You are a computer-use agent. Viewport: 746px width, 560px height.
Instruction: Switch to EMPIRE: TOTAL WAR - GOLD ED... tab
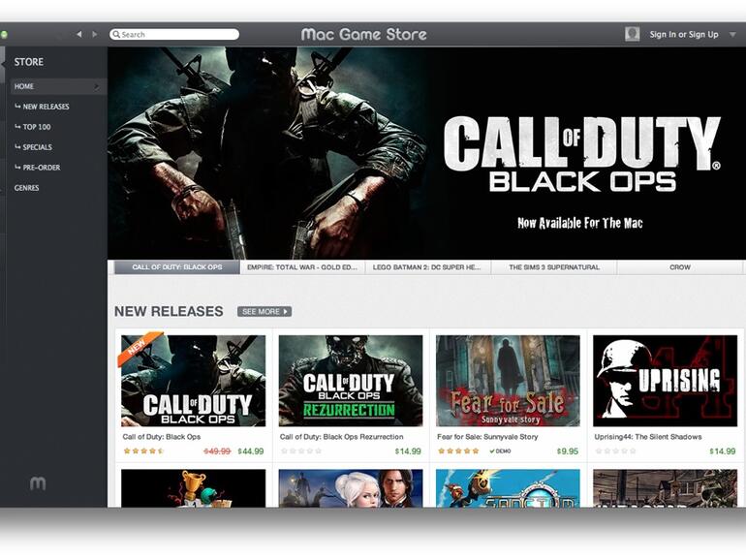tap(302, 267)
